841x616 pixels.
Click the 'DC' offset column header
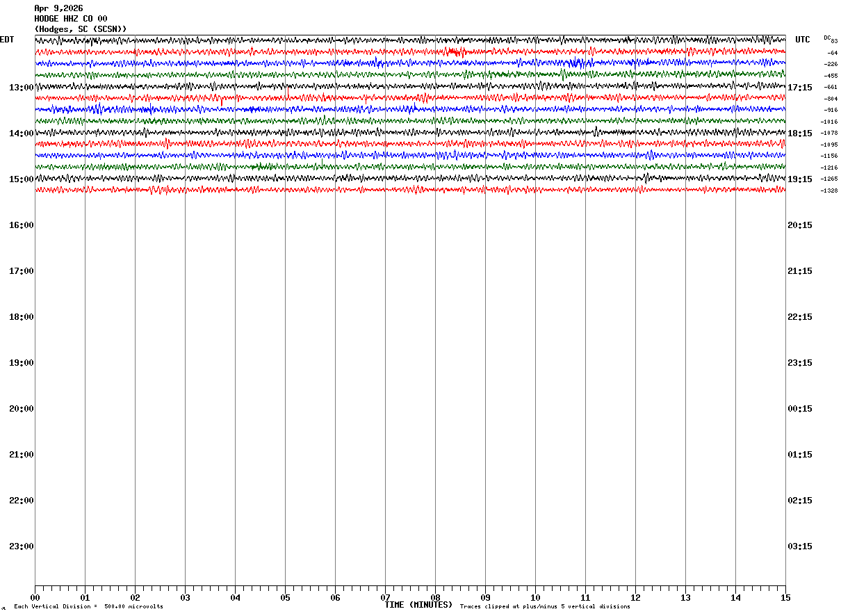[x=827, y=38]
